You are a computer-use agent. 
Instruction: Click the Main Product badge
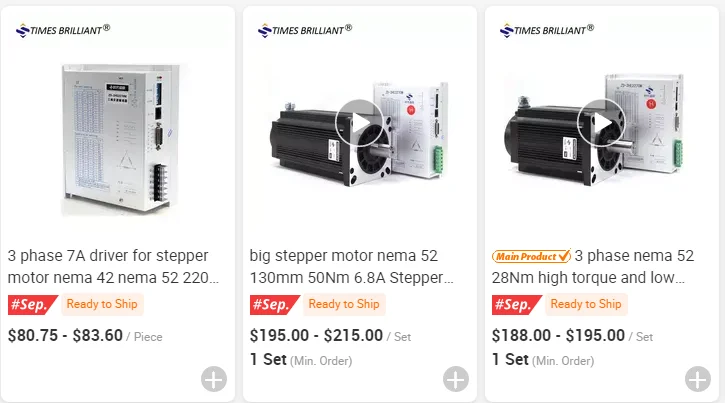tap(531, 256)
